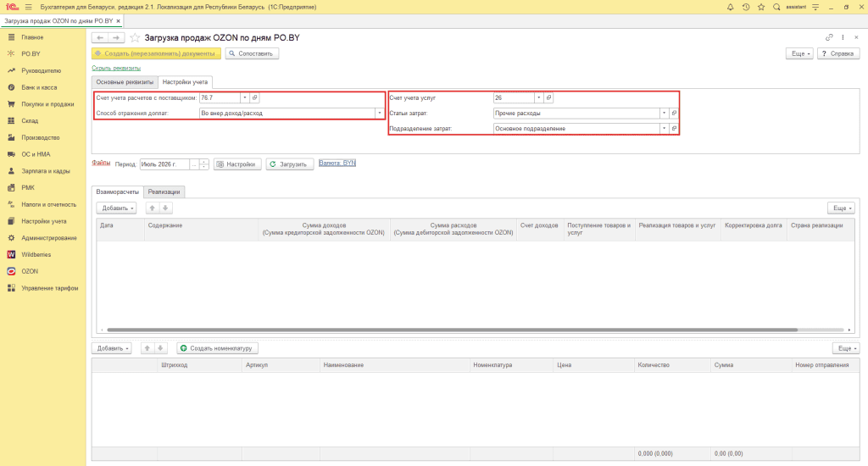The width and height of the screenshot is (868, 466).
Task: Switch to Основные реквизиты tab
Action: pos(125,82)
